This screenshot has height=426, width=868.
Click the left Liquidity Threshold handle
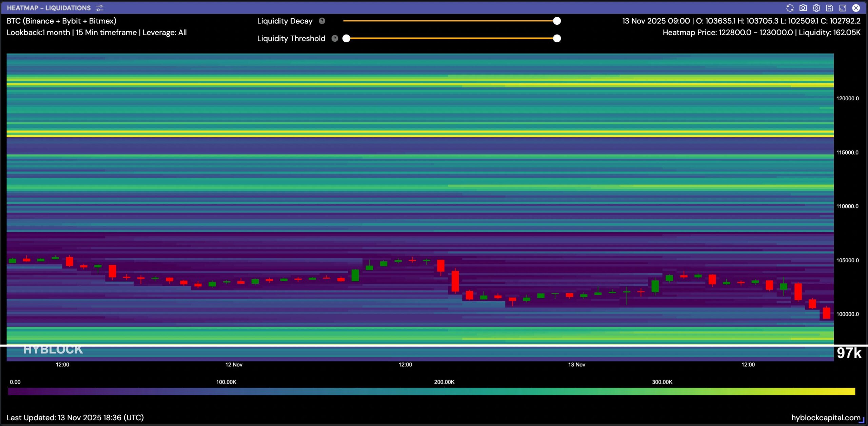point(346,38)
